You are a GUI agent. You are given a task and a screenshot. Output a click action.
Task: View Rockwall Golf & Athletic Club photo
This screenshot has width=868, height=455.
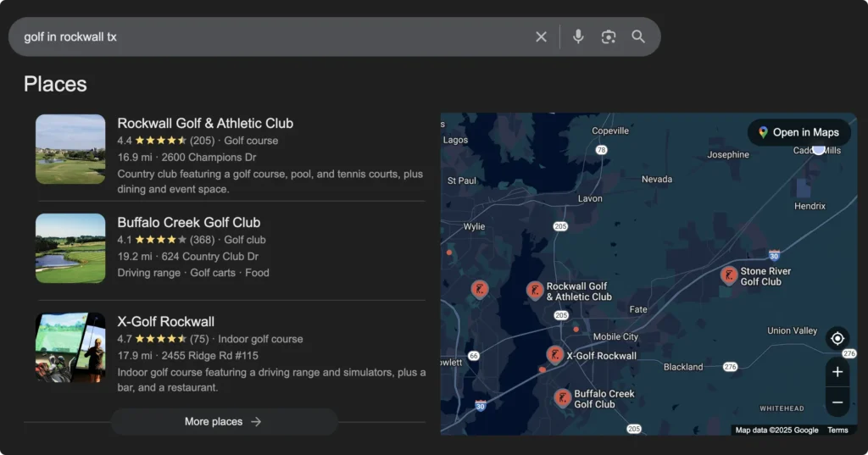pos(70,149)
